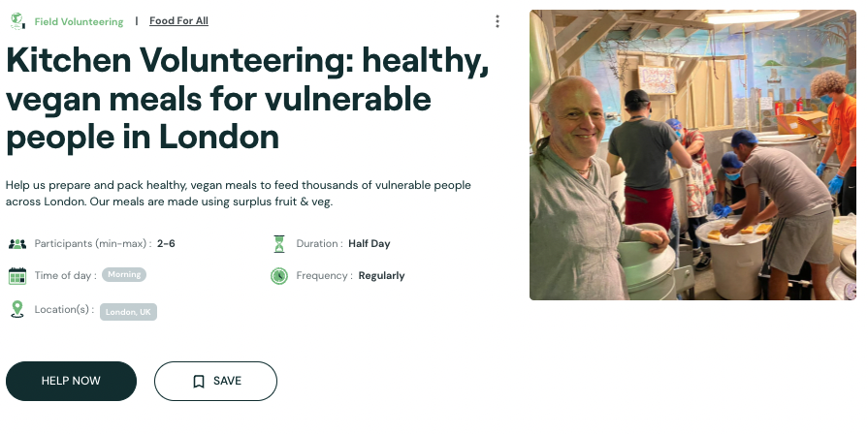Select the Field Volunteering category label
This screenshot has height=434, width=868.
pyautogui.click(x=79, y=21)
